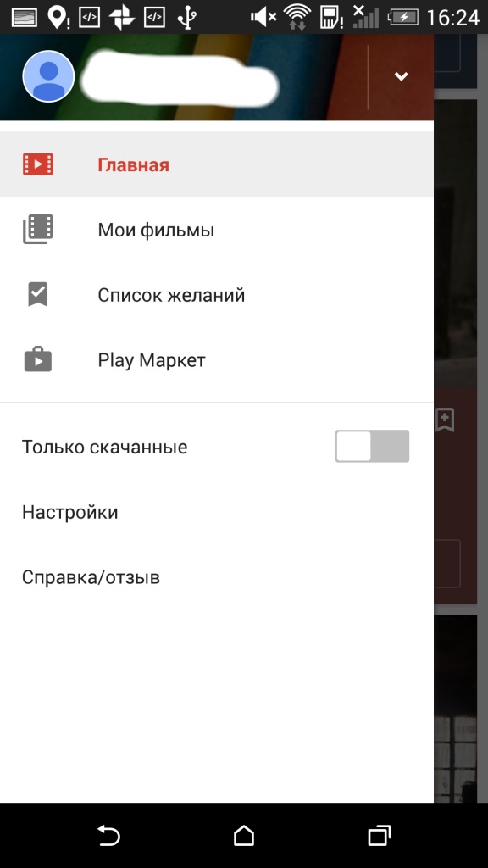This screenshot has height=868, width=488.
Task: Toggle the Только скачанные switch
Action: [372, 446]
